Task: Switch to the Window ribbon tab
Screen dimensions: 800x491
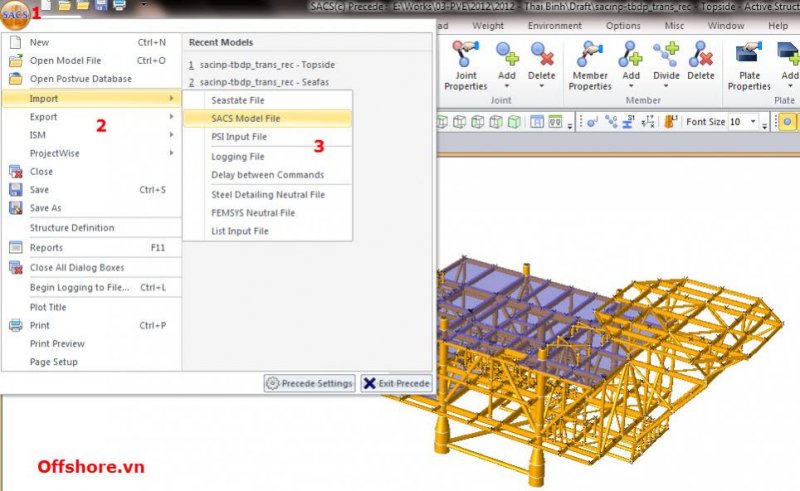Action: pyautogui.click(x=726, y=26)
